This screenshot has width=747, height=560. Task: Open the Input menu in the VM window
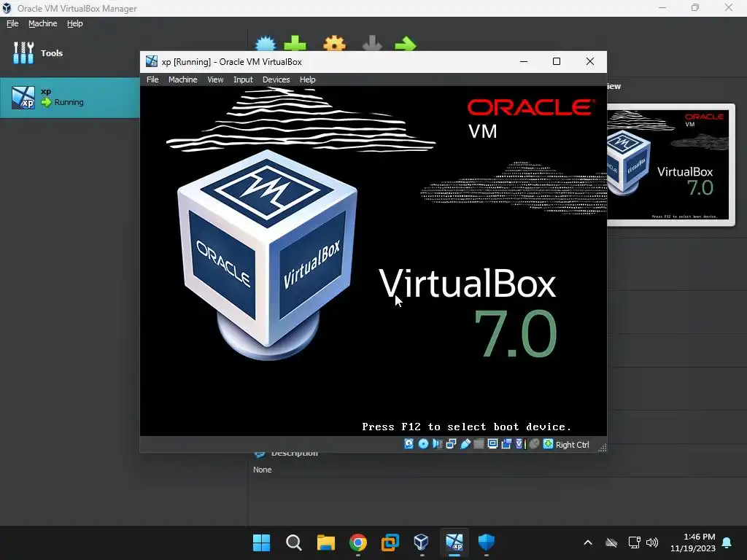tap(243, 79)
